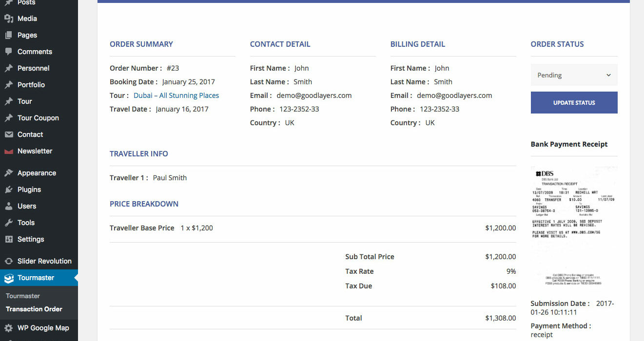The height and width of the screenshot is (341, 644).
Task: Click the Users person icon
Action: [9, 206]
